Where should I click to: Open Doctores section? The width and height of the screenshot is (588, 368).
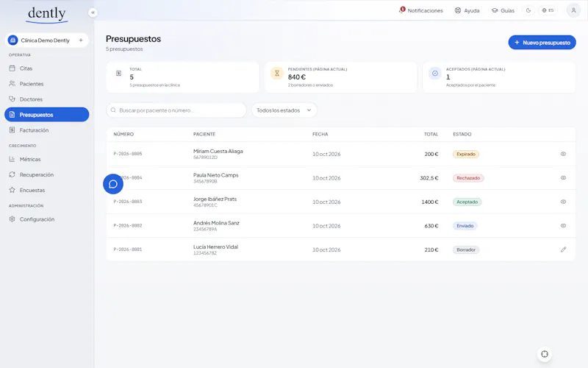pos(47,99)
